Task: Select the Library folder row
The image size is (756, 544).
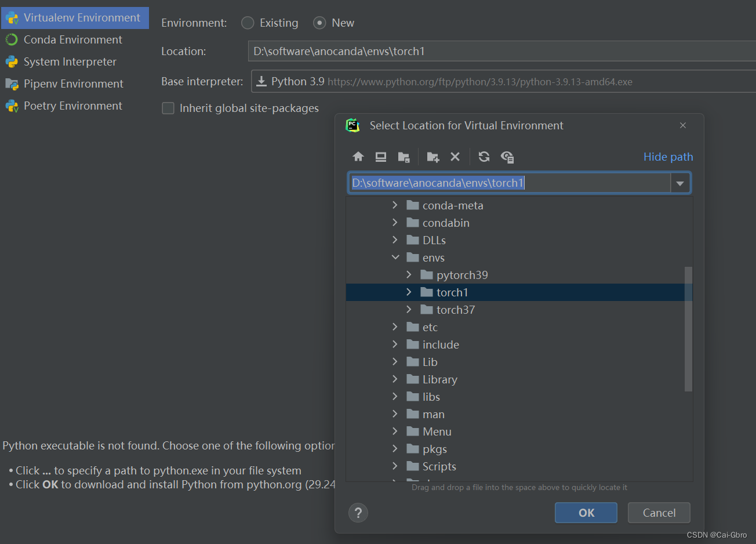Action: (515, 379)
